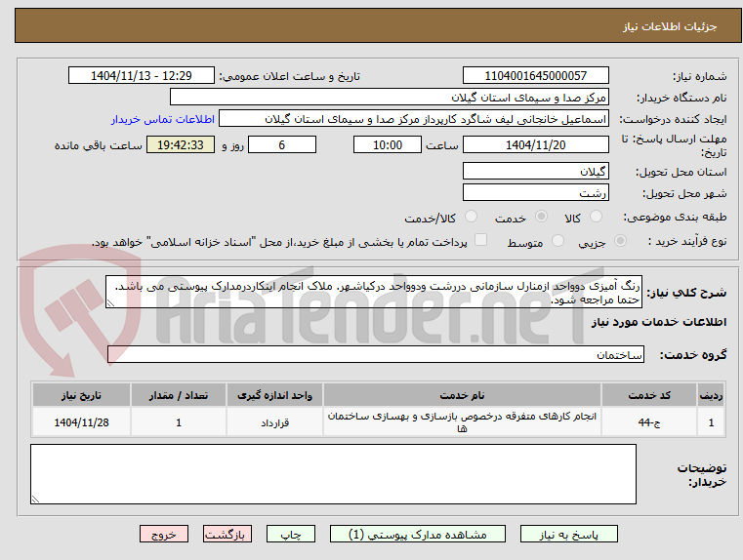The image size is (743, 560).
Task: Click the row number cell 1 under ردیف
Action: tap(711, 422)
